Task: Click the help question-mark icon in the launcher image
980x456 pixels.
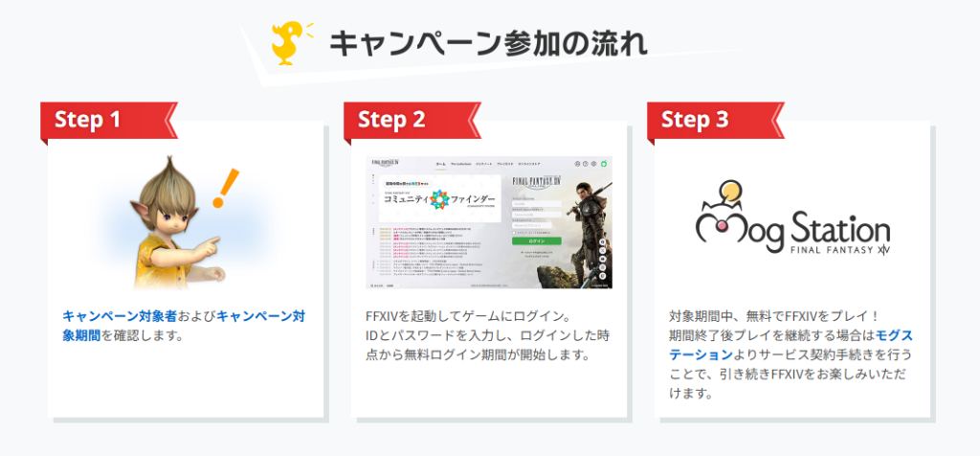Action: tap(585, 163)
